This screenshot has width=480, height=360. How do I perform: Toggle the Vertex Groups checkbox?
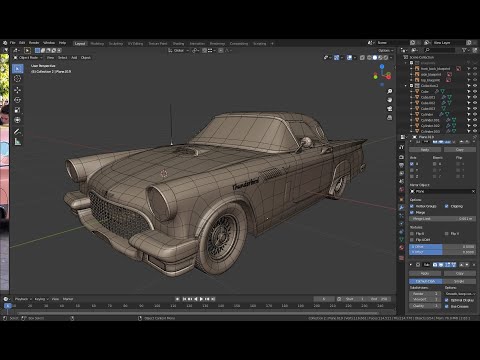coord(412,206)
